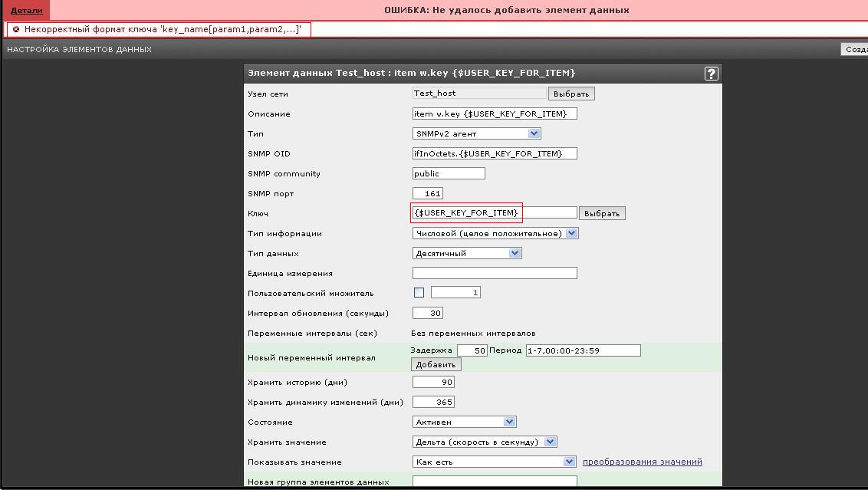This screenshot has width=868, height=490.
Task: Focus the SNMP порт field
Action: click(x=428, y=193)
